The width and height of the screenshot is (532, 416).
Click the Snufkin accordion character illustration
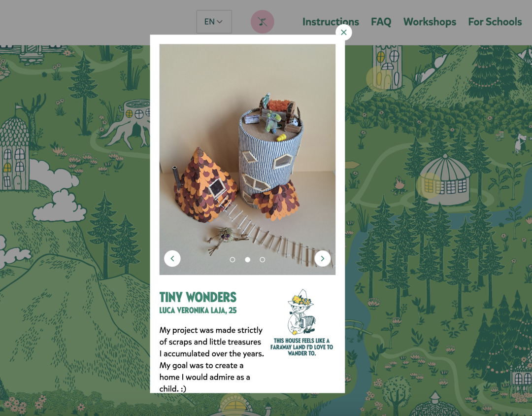pyautogui.click(x=301, y=312)
